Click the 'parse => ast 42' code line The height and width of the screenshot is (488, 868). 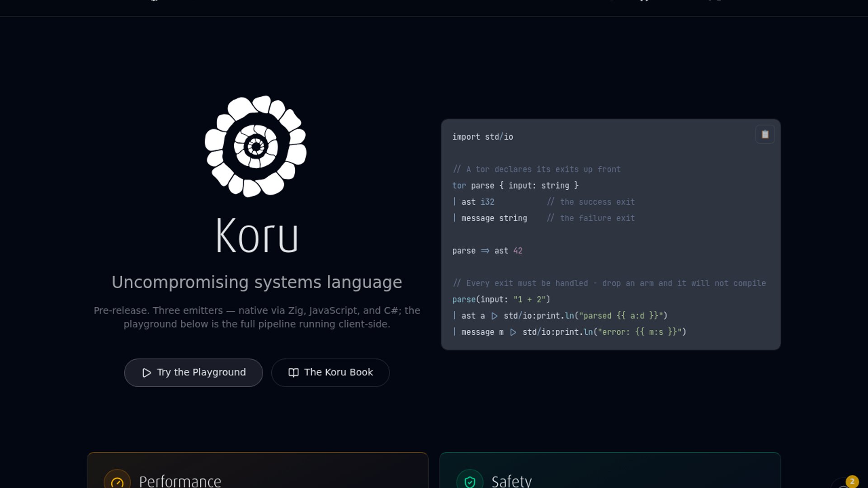487,251
